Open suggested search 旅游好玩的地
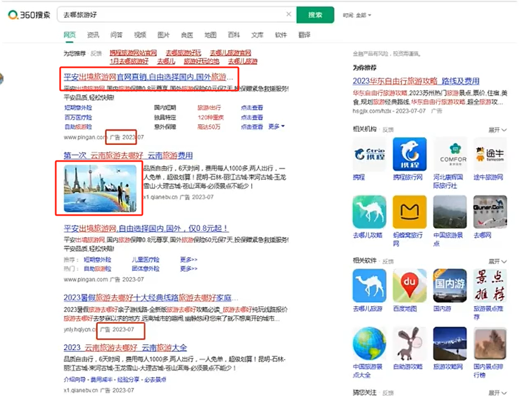This screenshot has width=532, height=396. (201, 61)
